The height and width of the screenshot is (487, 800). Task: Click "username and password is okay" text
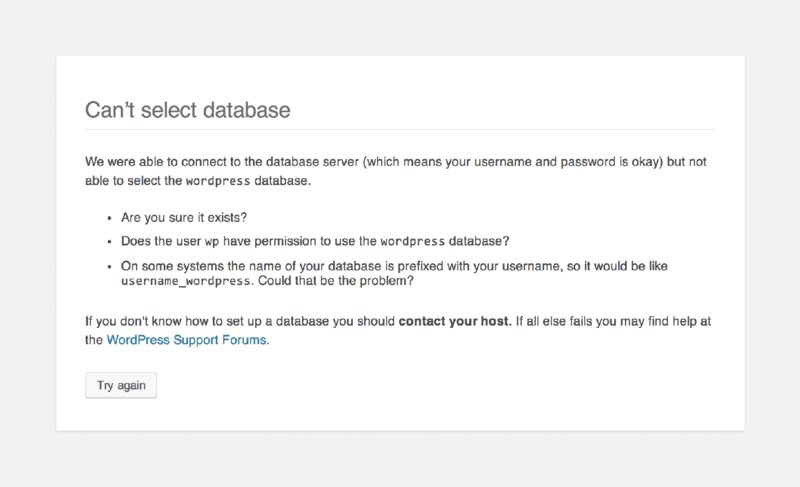click(x=567, y=161)
